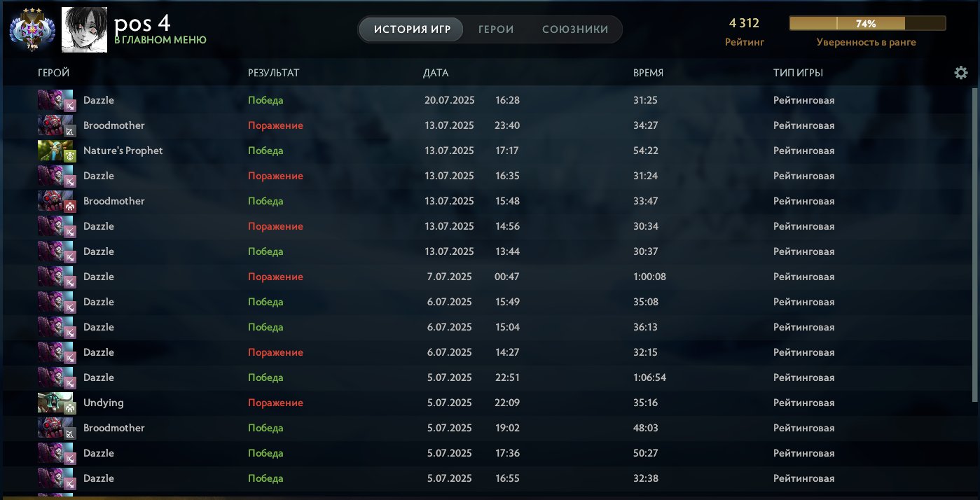Click the date 7.07.2025
Image resolution: width=980 pixels, height=500 pixels.
[450, 277]
